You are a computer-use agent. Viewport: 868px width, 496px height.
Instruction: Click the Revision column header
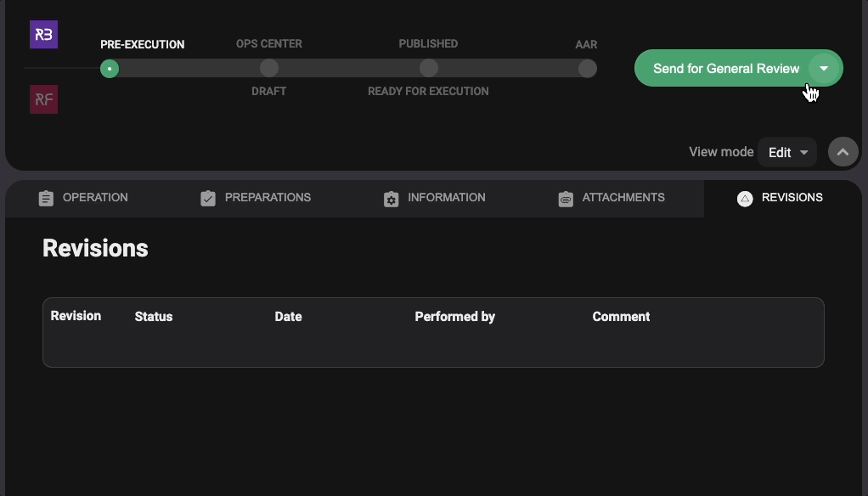click(x=76, y=316)
